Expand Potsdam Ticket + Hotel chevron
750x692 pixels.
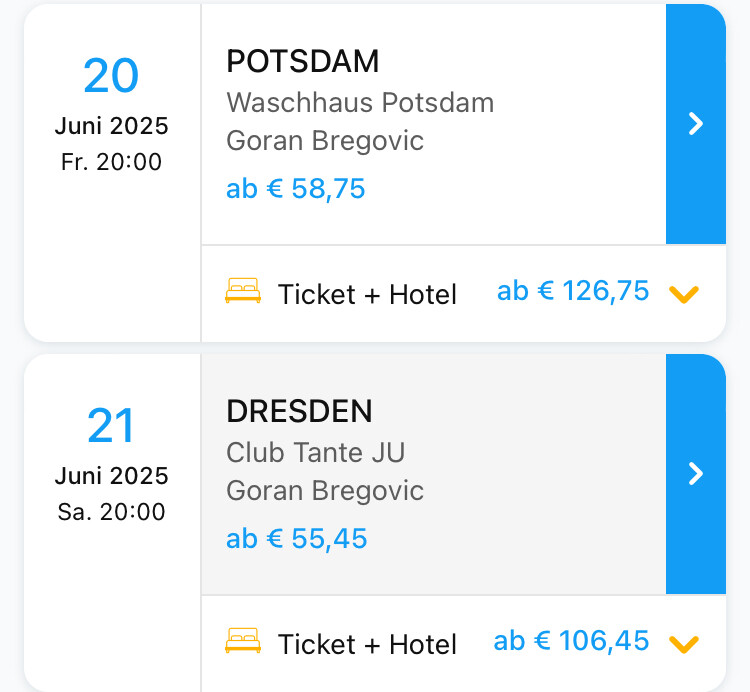[x=684, y=295]
